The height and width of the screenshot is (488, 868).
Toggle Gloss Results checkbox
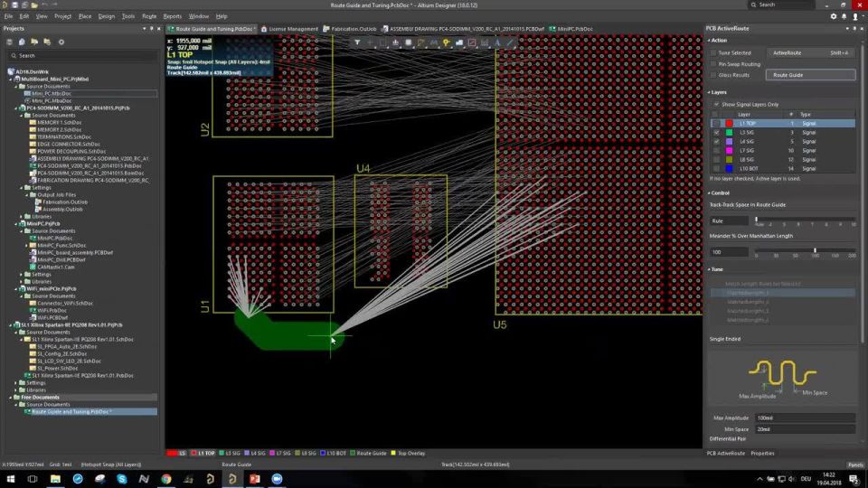pos(713,75)
